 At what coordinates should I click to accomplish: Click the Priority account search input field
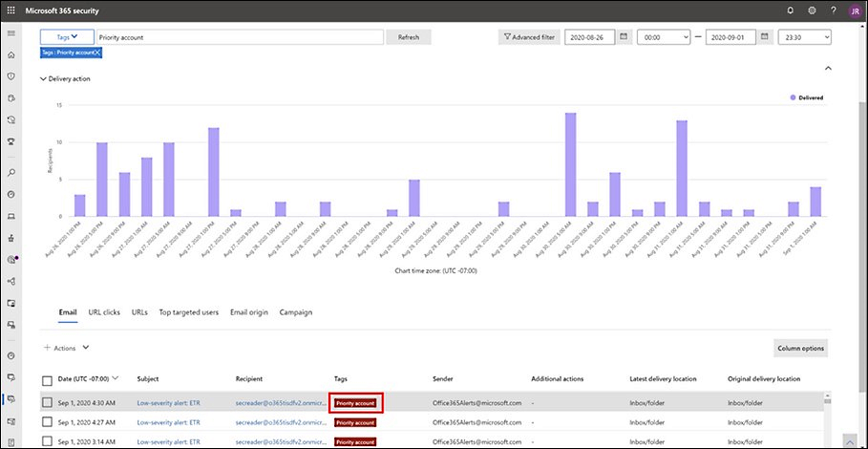click(x=240, y=37)
